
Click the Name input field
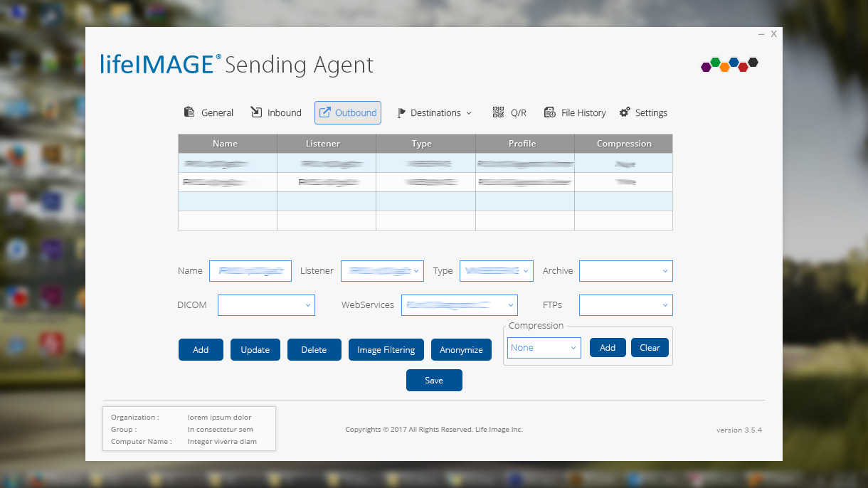[x=250, y=271]
